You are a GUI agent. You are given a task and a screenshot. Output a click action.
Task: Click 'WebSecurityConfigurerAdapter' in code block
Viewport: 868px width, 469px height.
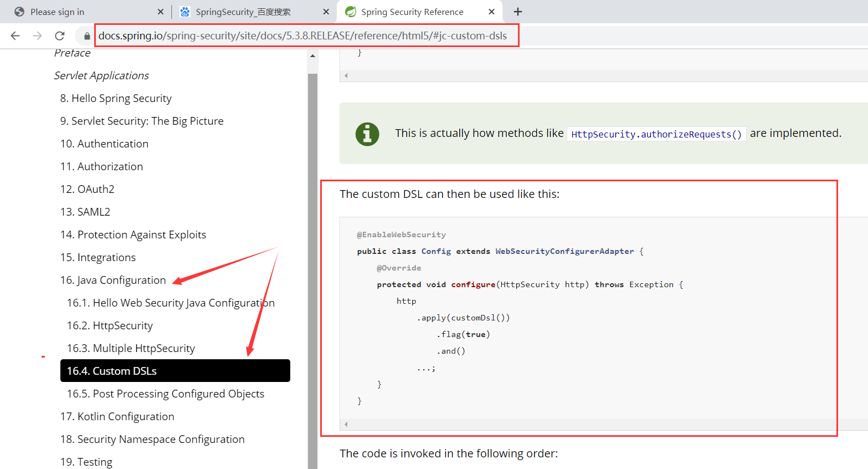pos(564,251)
